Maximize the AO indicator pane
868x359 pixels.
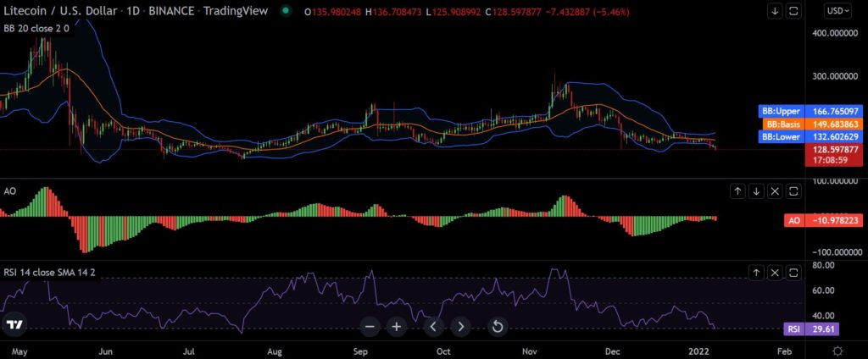[x=793, y=191]
